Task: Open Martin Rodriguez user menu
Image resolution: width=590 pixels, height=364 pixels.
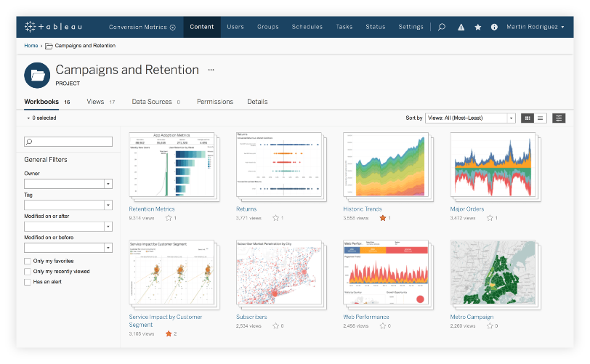Action: [535, 27]
